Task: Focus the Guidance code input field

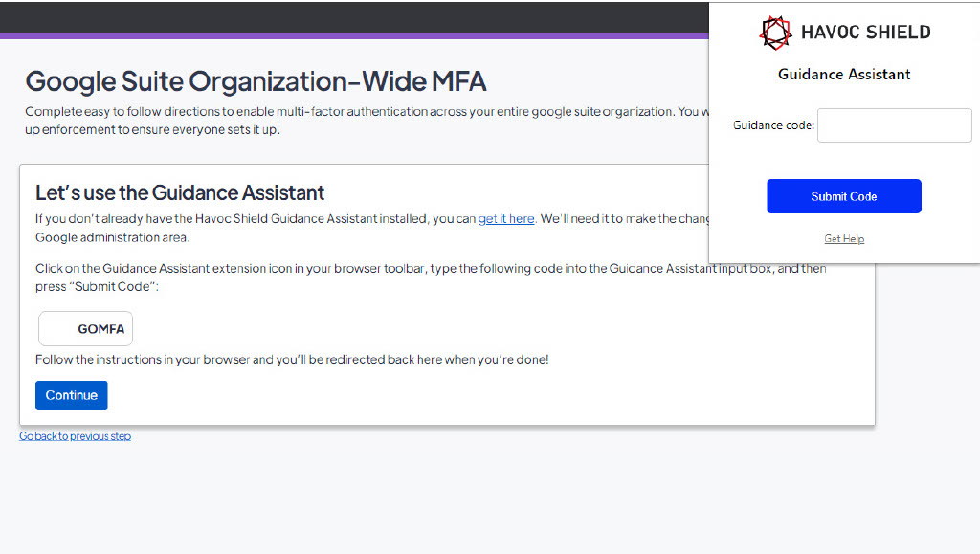Action: (x=895, y=125)
